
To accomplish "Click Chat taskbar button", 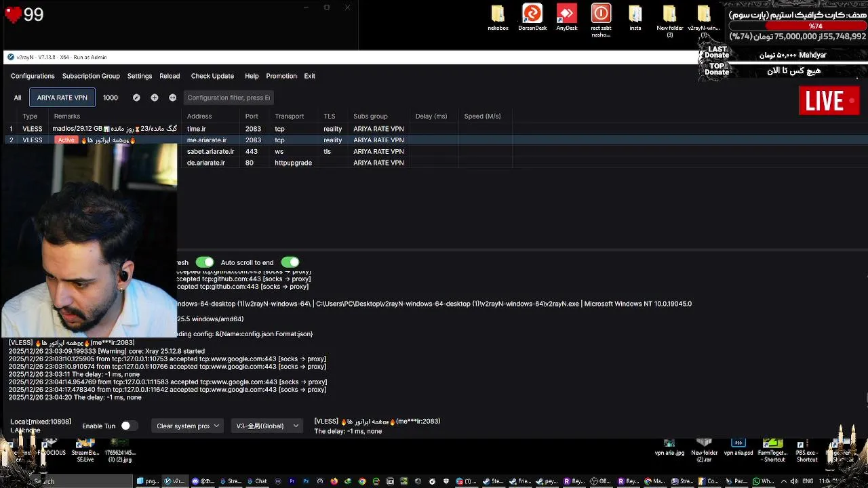I will click(257, 481).
